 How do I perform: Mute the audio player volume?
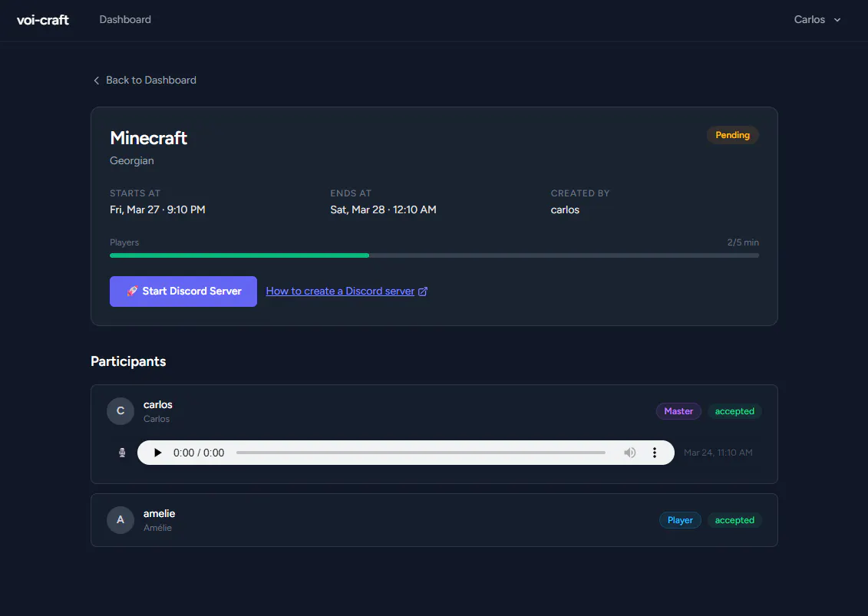click(629, 453)
